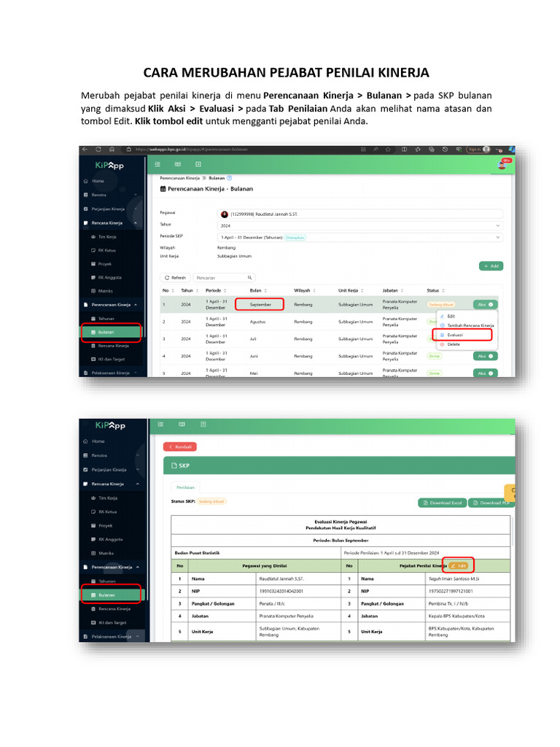The height and width of the screenshot is (747, 560).
Task: Open Home in the Bulanan screenshot sidebar
Action: (x=98, y=181)
